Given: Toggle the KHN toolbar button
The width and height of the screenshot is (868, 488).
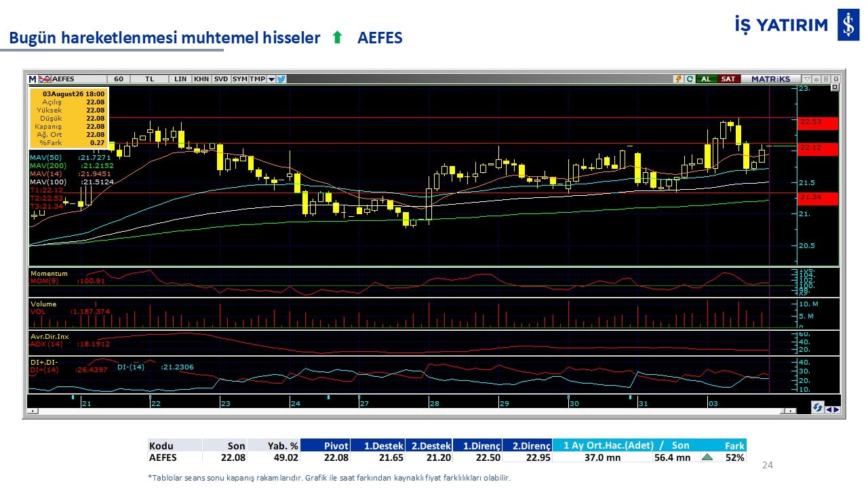Looking at the screenshot, I should 201,79.
